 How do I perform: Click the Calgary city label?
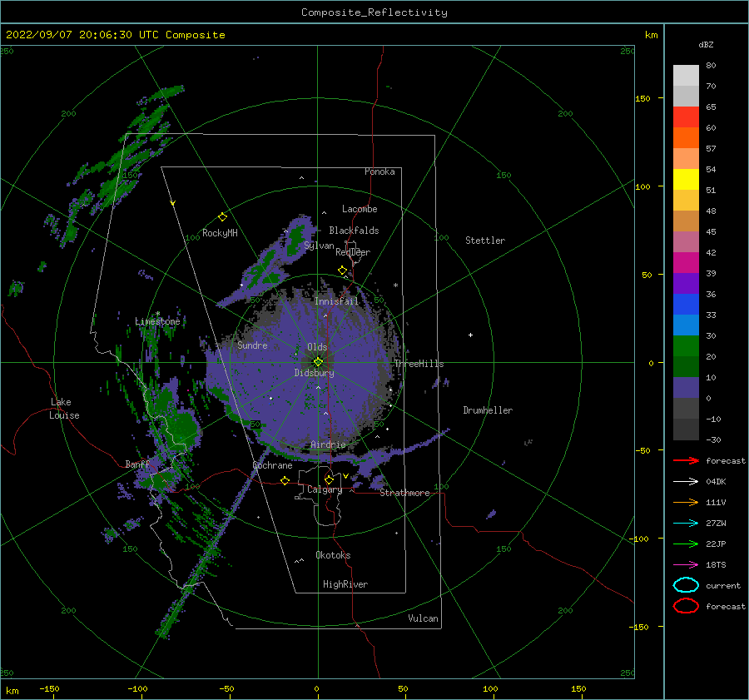[x=325, y=489]
